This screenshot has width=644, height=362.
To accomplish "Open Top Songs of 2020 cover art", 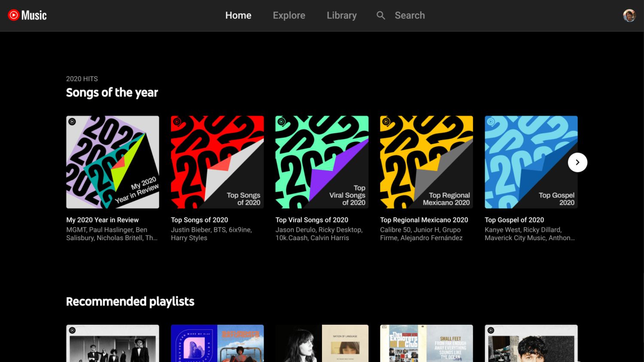I will [217, 162].
